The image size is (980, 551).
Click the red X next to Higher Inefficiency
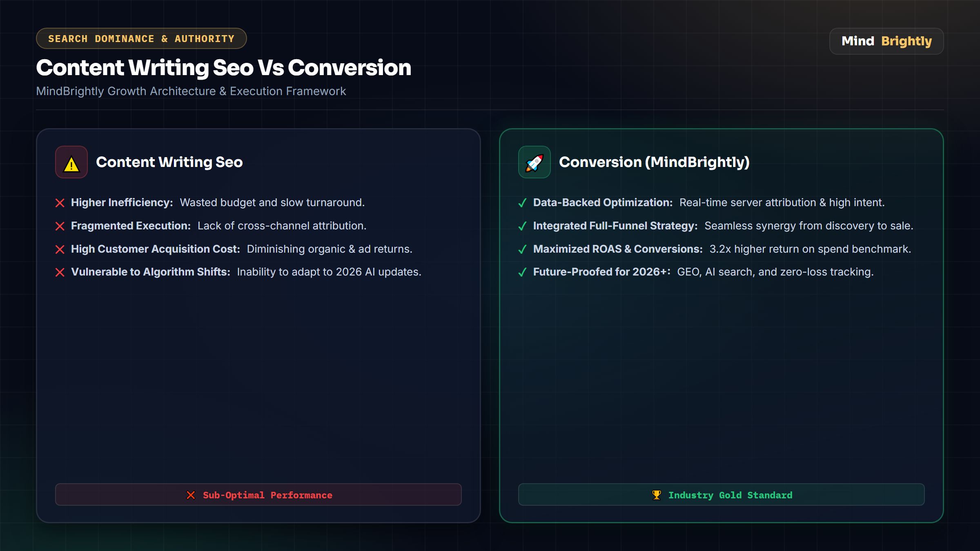(60, 203)
